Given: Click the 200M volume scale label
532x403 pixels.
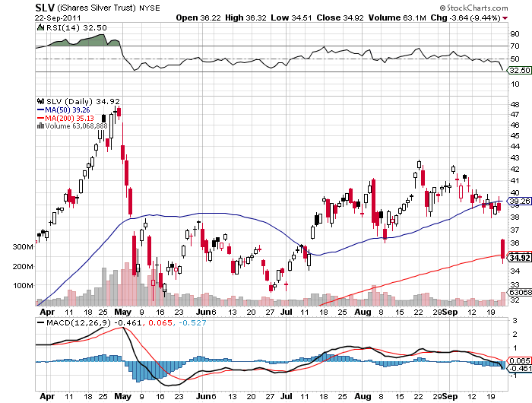Looking at the screenshot, I should click(x=23, y=267).
